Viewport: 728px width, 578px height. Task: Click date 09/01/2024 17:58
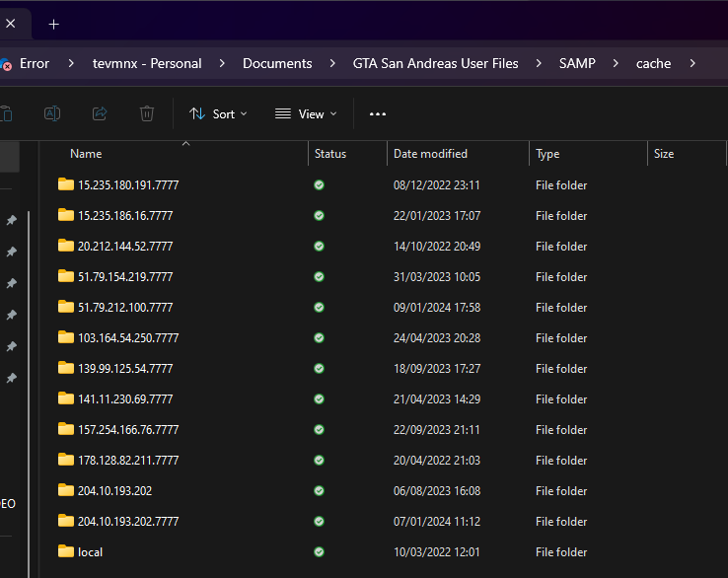(437, 308)
